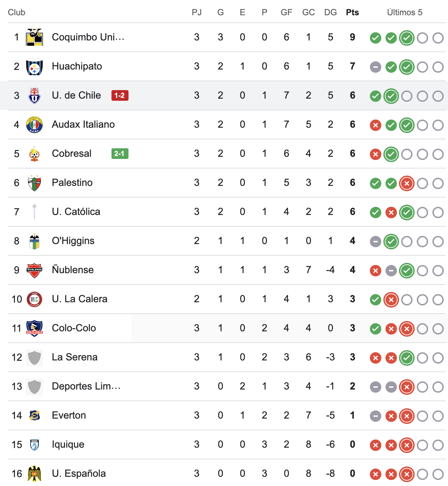Image resolution: width=448 pixels, height=486 pixels.
Task: Open the O'Higgins team row
Action: [x=73, y=241]
